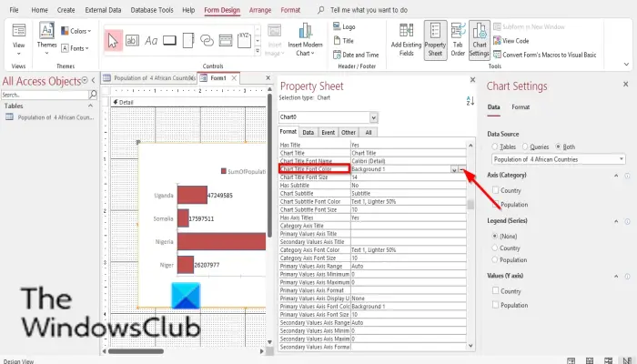Pick the Label (Aa) control
Image resolution: width=637 pixels, height=364 pixels.
pyautogui.click(x=151, y=40)
